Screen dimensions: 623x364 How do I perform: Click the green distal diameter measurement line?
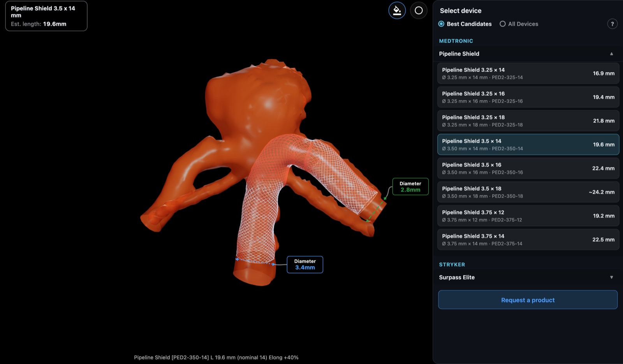click(x=377, y=209)
